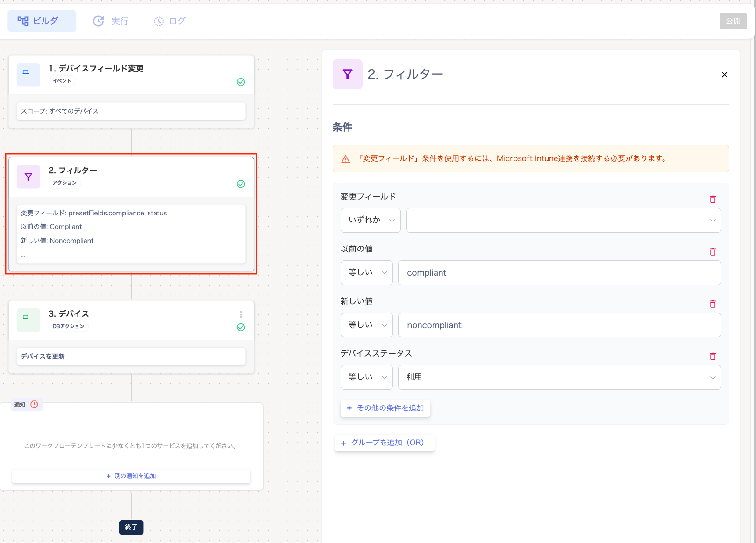Click 別の通知を追加 link
This screenshot has width=756, height=543.
(131, 476)
